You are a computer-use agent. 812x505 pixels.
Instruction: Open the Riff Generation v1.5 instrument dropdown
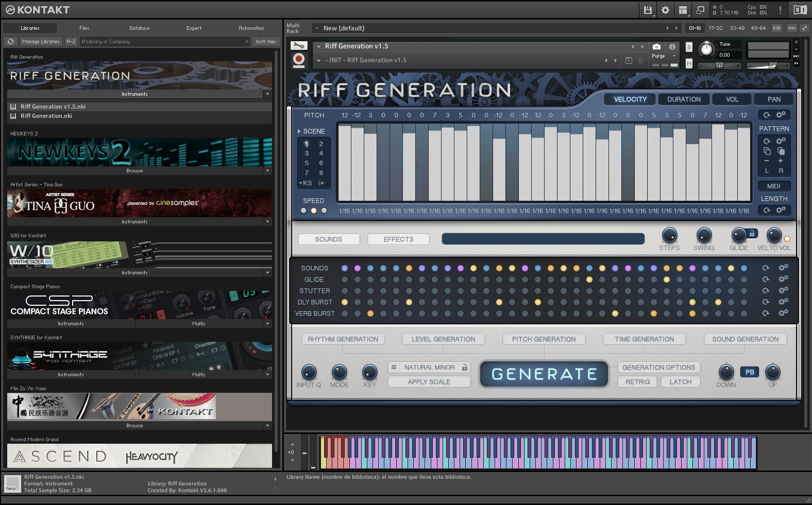[318, 46]
